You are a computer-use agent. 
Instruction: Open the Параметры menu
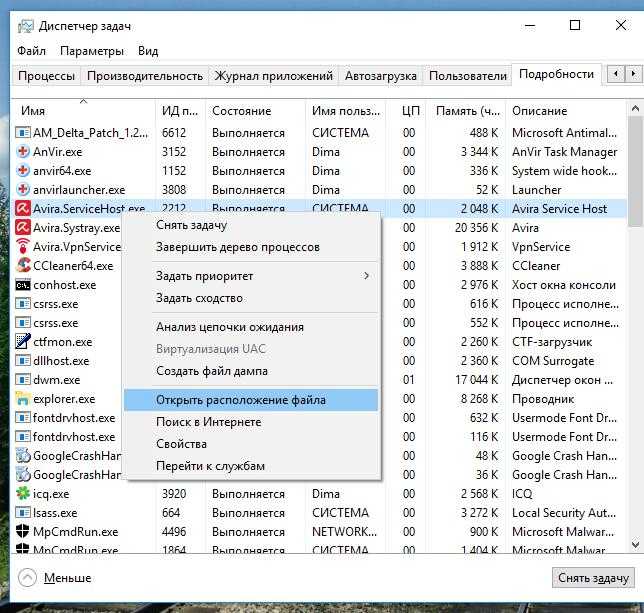92,51
